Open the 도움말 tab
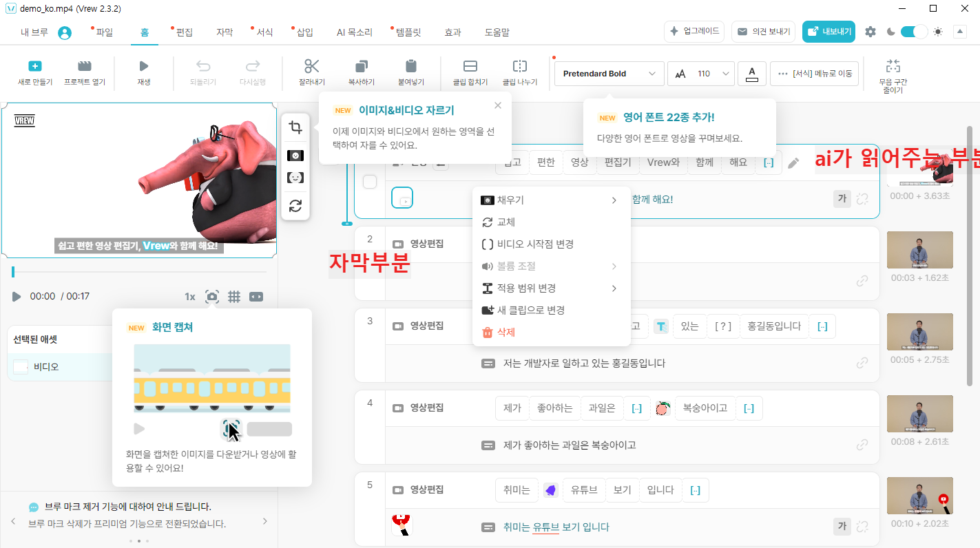This screenshot has height=548, width=980. tap(497, 32)
